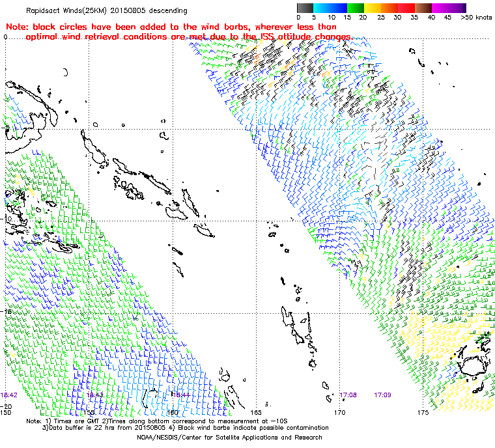Click the red note about black circles
The image size is (495, 448).
click(178, 32)
